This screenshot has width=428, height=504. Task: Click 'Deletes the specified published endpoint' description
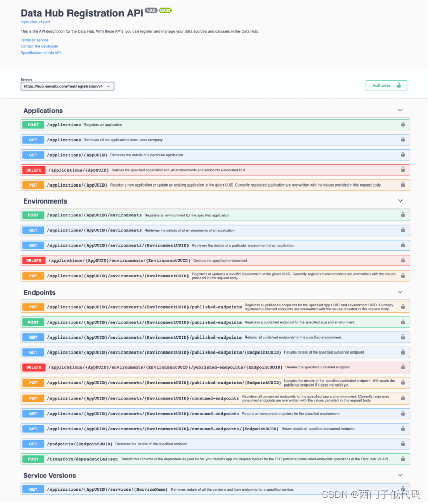[x=317, y=367]
